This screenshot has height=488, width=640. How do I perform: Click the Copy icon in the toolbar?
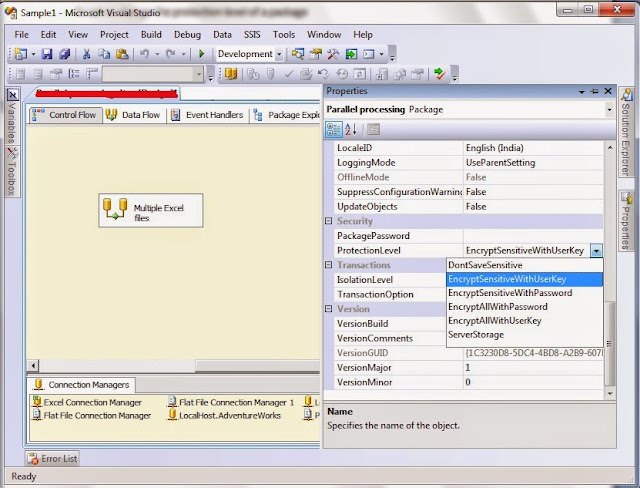click(x=104, y=54)
